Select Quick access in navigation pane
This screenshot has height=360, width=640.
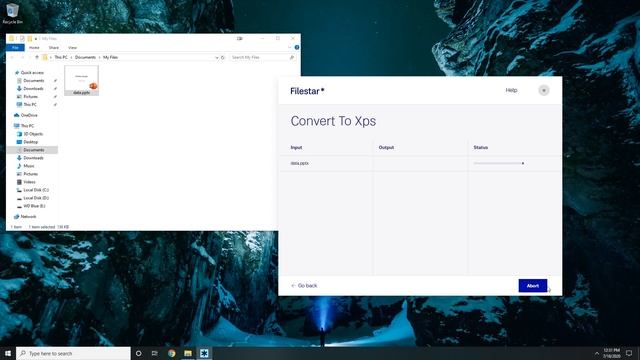(32, 73)
